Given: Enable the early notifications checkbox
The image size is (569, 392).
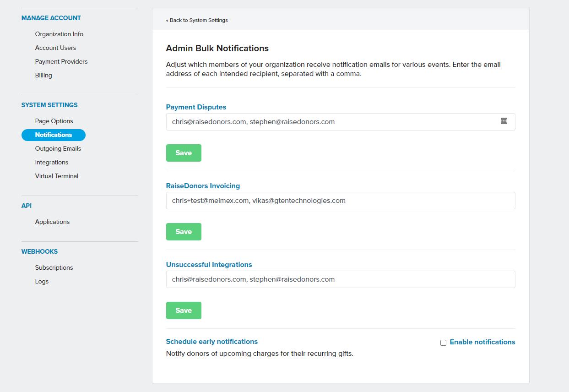Looking at the screenshot, I should [443, 343].
